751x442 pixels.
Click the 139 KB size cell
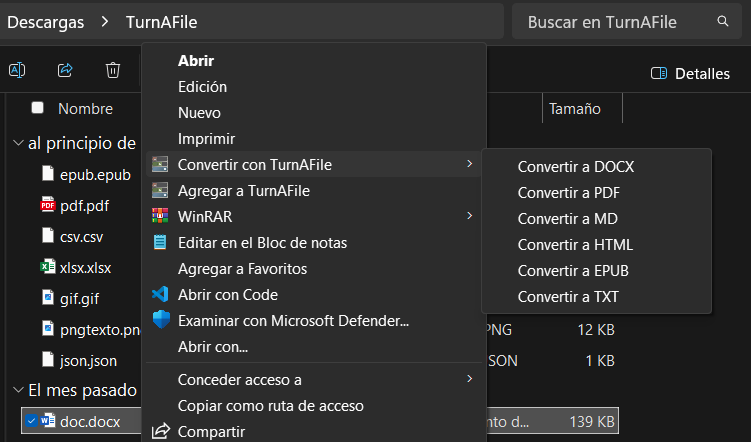(592, 421)
